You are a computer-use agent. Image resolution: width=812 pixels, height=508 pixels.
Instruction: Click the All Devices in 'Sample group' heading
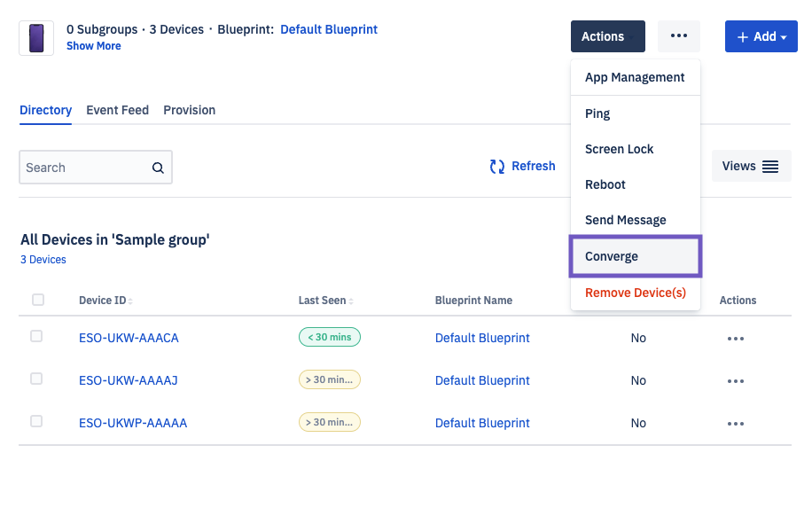(115, 239)
